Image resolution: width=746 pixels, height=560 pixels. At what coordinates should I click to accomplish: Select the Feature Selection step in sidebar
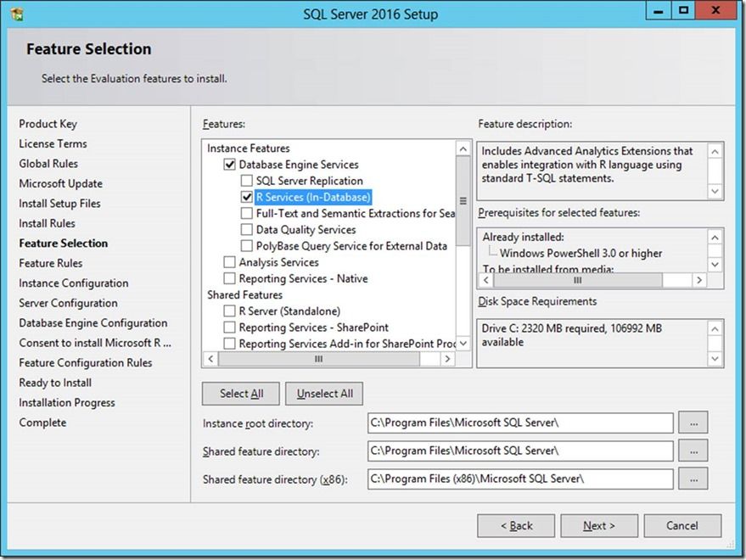64,244
